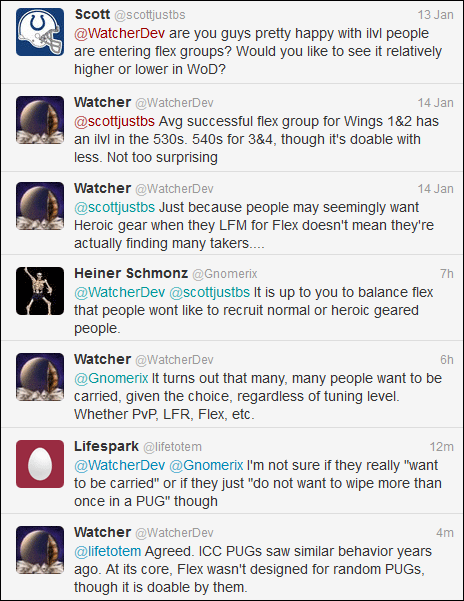This screenshot has height=601, width=464.
Task: Open the Lifespark display name
Action: pos(107,447)
